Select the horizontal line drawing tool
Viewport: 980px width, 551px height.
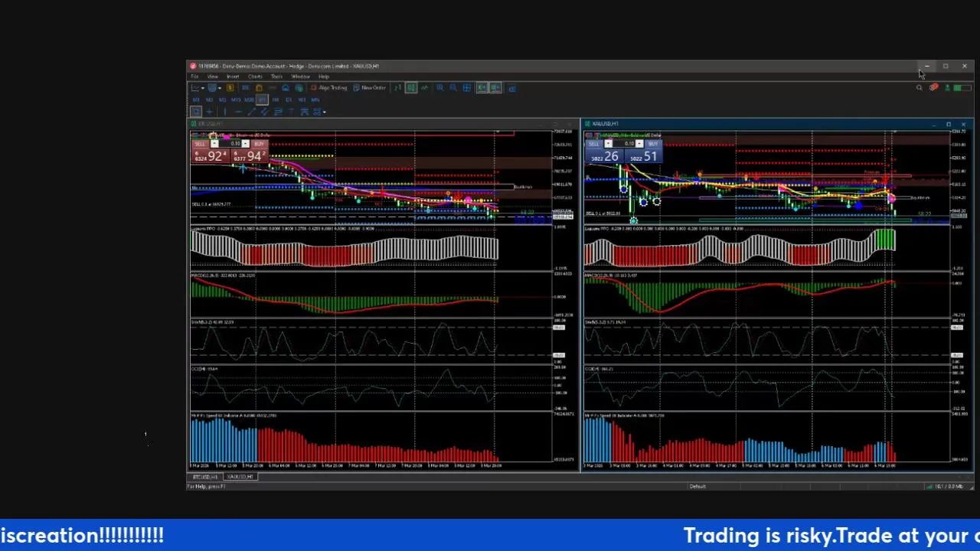point(237,112)
